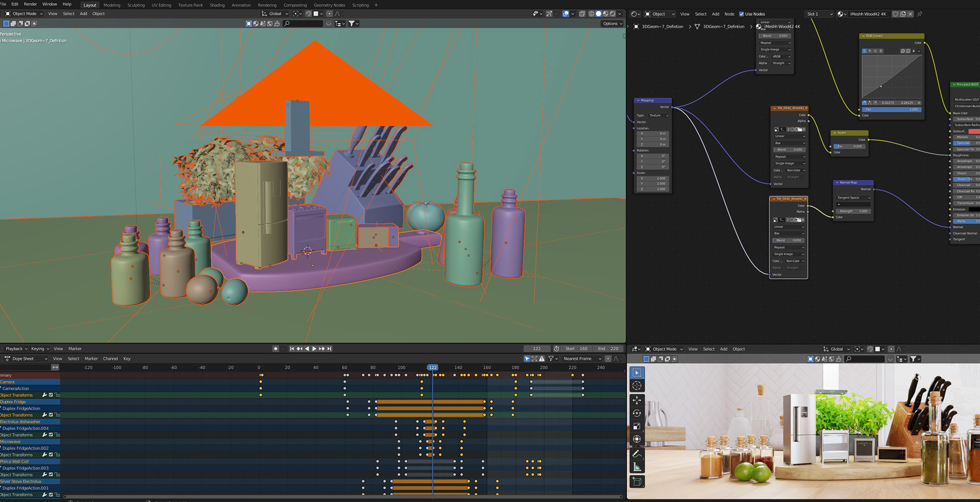
Task: Choose the Rotate tool in bottom viewport
Action: tap(636, 413)
